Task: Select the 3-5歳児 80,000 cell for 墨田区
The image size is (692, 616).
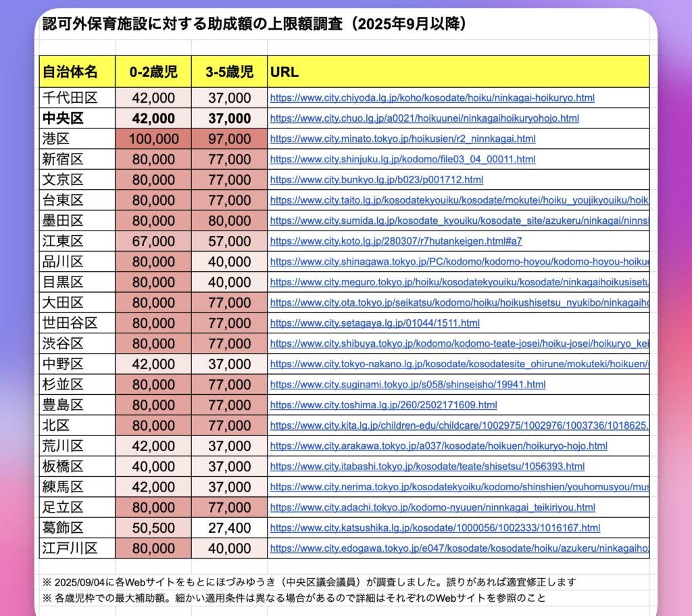Action: pos(229,220)
